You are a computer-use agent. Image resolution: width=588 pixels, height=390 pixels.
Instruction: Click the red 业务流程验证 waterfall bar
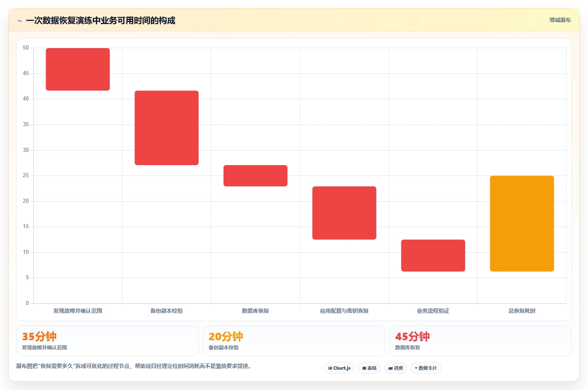[433, 256]
